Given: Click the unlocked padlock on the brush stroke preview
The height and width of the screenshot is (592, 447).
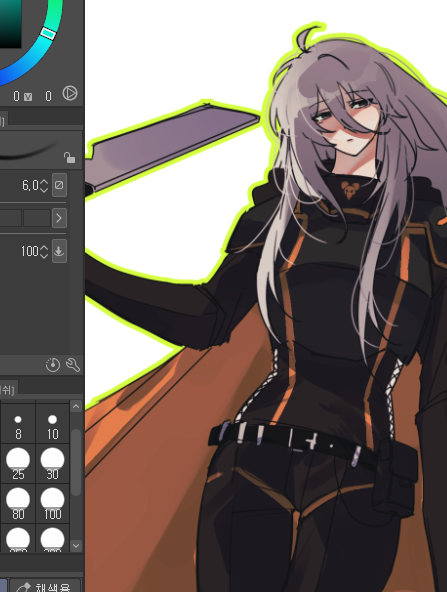Looking at the screenshot, I should pyautogui.click(x=69, y=157).
